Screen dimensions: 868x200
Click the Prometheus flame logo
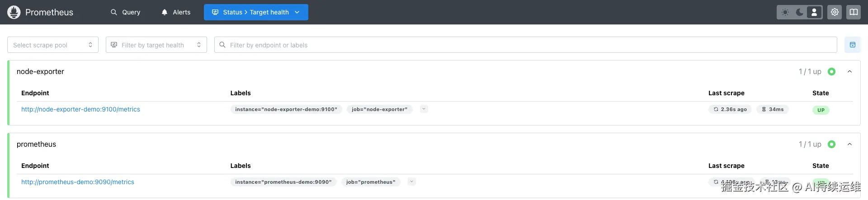coord(14,12)
